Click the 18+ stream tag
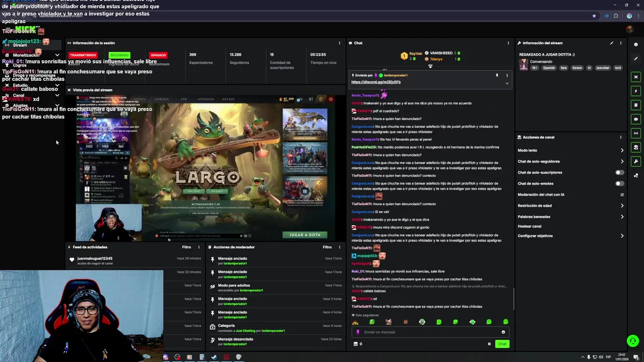644x362 pixels. click(x=535, y=68)
